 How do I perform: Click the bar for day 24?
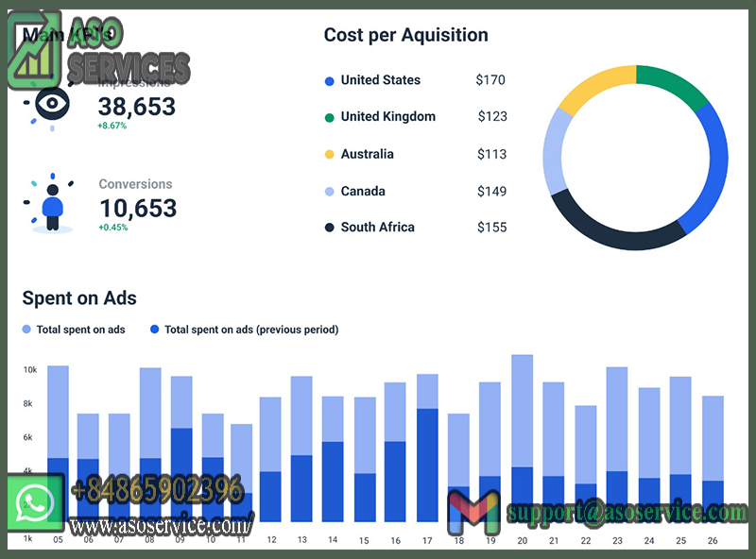pyautogui.click(x=649, y=454)
